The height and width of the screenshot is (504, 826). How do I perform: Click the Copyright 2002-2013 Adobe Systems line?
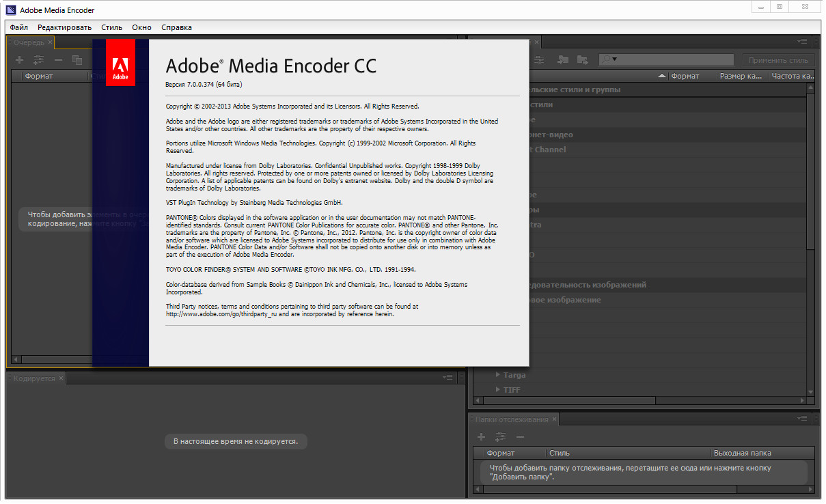pyautogui.click(x=292, y=107)
